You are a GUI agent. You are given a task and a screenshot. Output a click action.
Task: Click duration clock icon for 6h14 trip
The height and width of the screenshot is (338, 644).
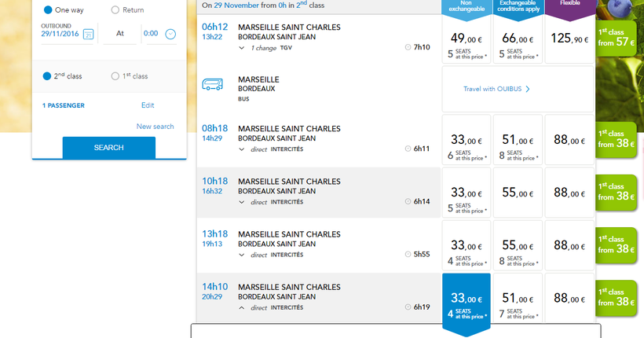point(407,201)
